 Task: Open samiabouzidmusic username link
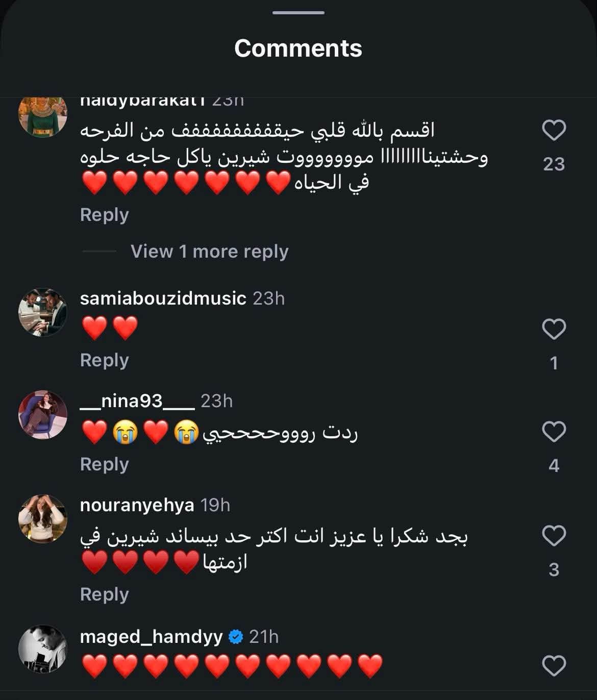[x=163, y=298]
